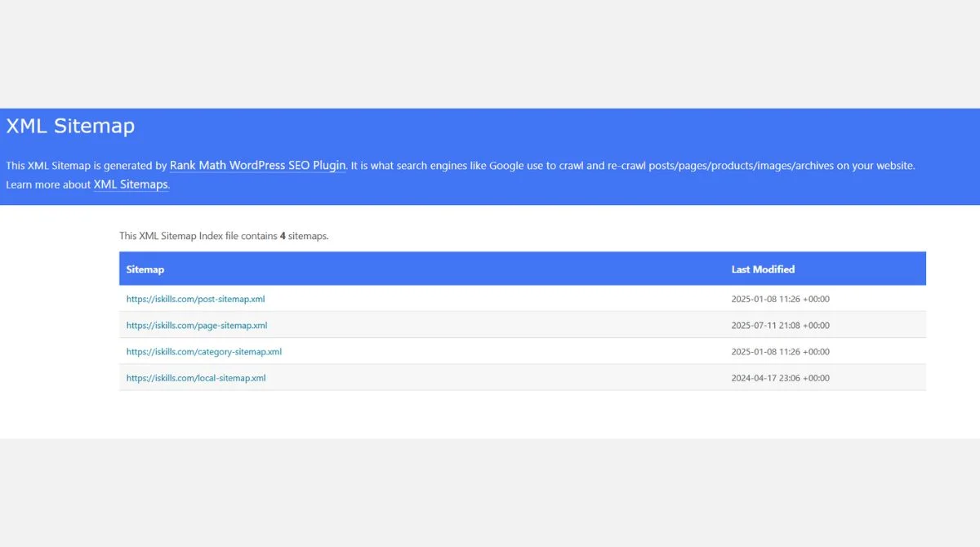Open the XML Sitemaps learn more link
Viewport: 980px width, 547px height.
tap(131, 185)
